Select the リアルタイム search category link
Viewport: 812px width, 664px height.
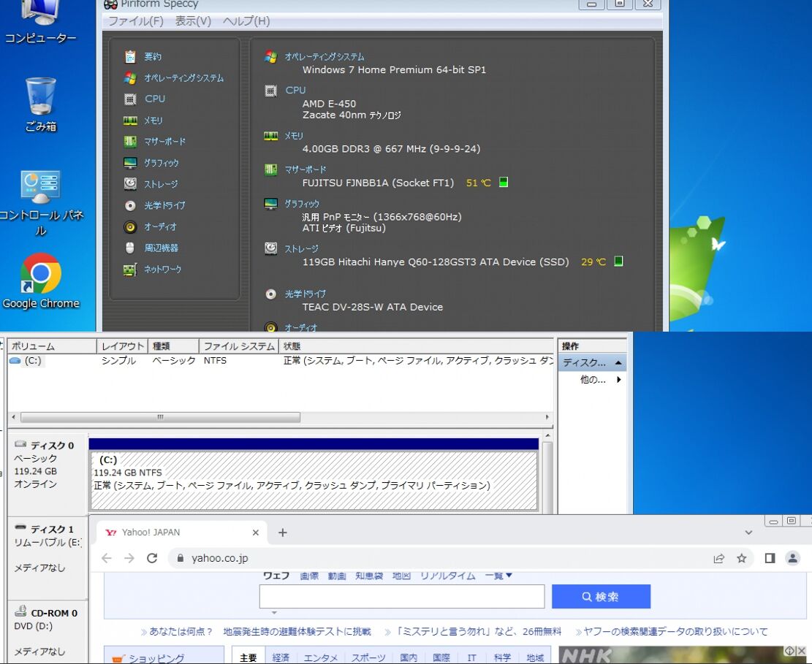(x=447, y=576)
